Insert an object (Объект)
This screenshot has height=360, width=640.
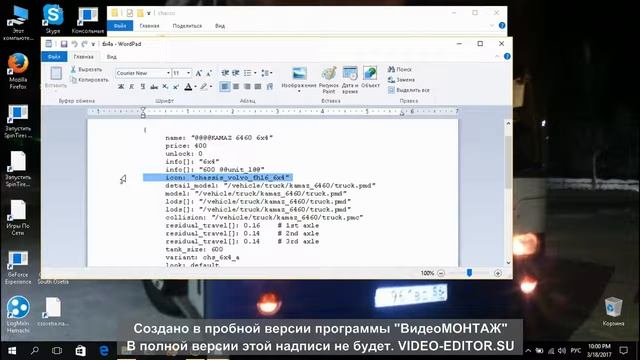[x=370, y=77]
